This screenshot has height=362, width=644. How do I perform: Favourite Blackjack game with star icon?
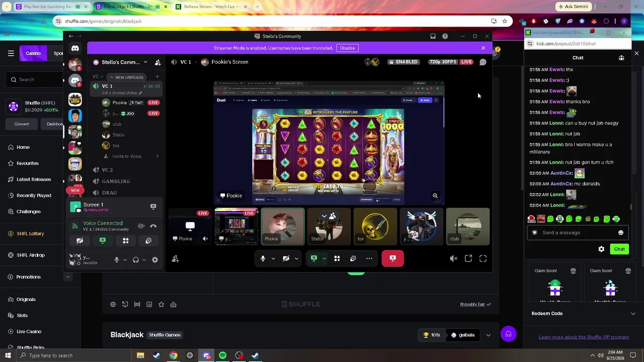coord(161,304)
